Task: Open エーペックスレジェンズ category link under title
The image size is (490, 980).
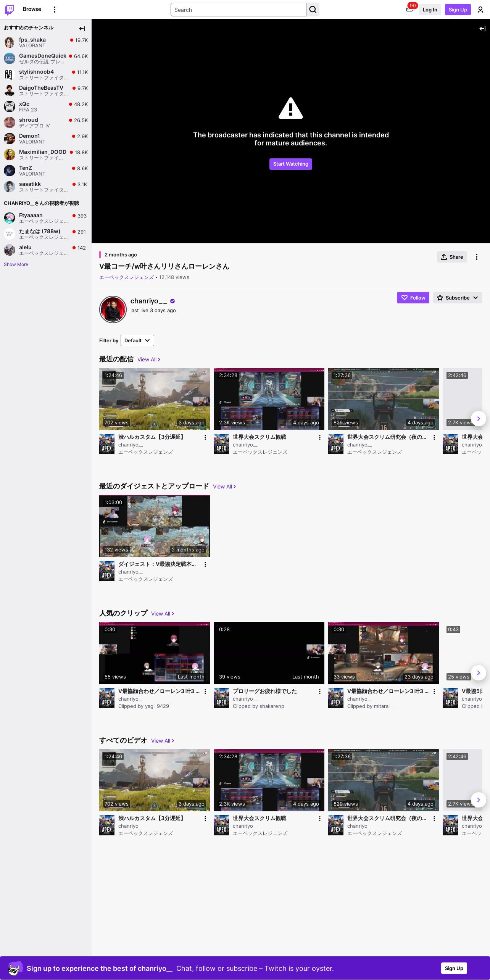Action: (126, 277)
